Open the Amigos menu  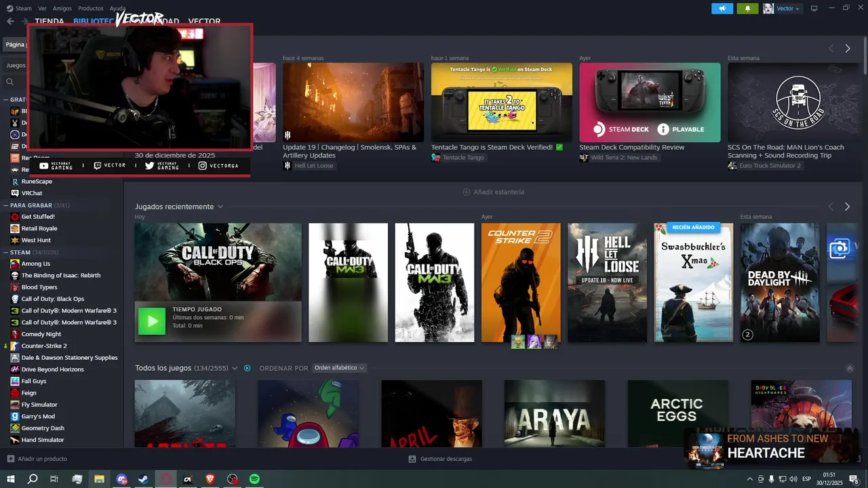(x=62, y=8)
